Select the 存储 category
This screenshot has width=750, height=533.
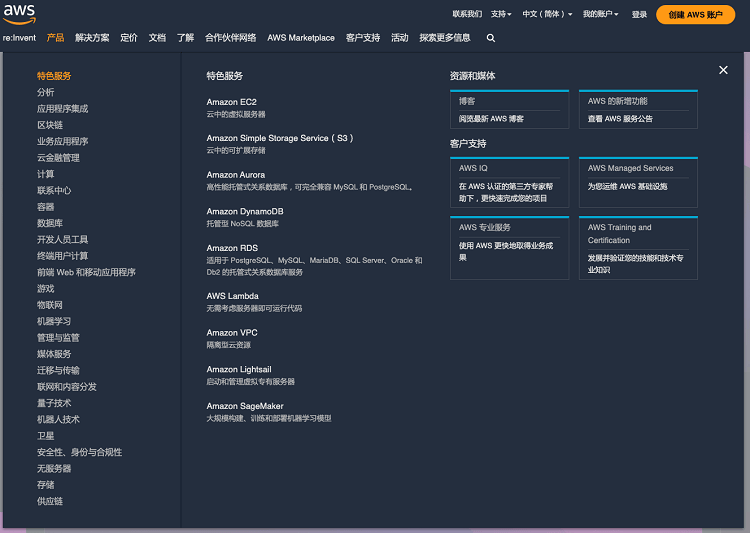coord(45,484)
